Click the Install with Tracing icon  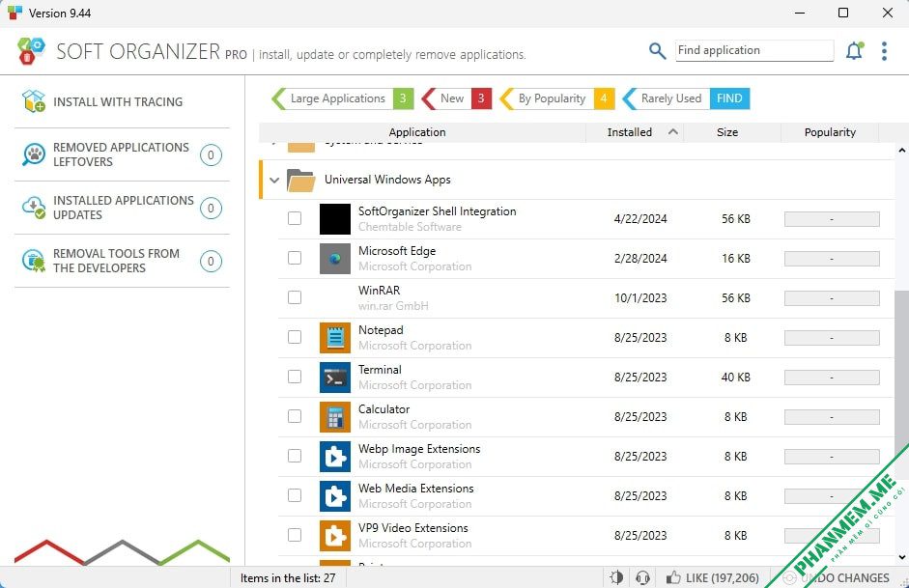[x=34, y=101]
